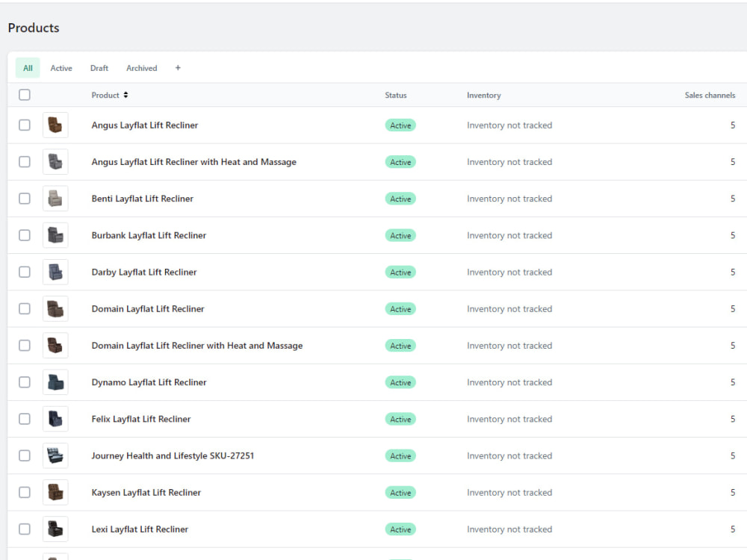Open Dynamo Layflat Lift Recliner product

point(149,382)
